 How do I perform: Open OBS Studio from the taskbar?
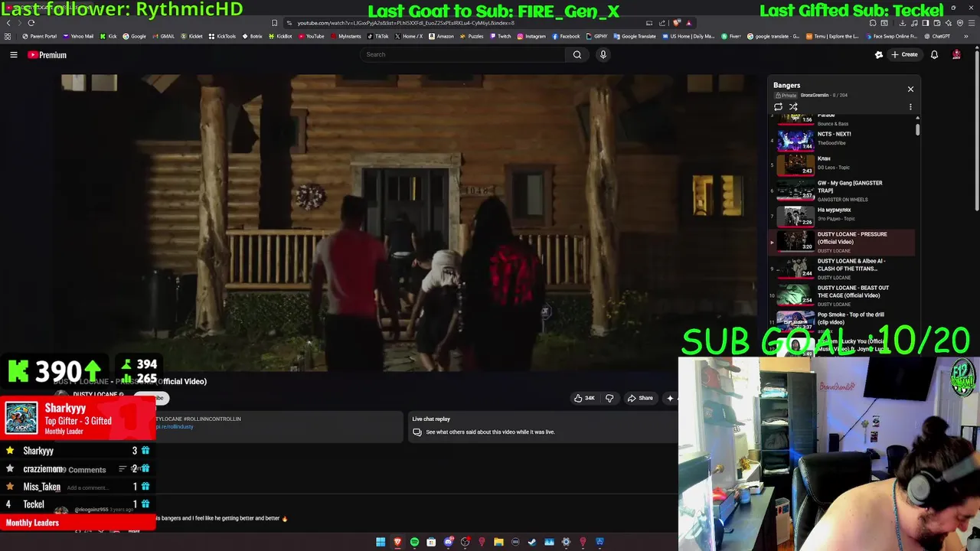pos(465,542)
